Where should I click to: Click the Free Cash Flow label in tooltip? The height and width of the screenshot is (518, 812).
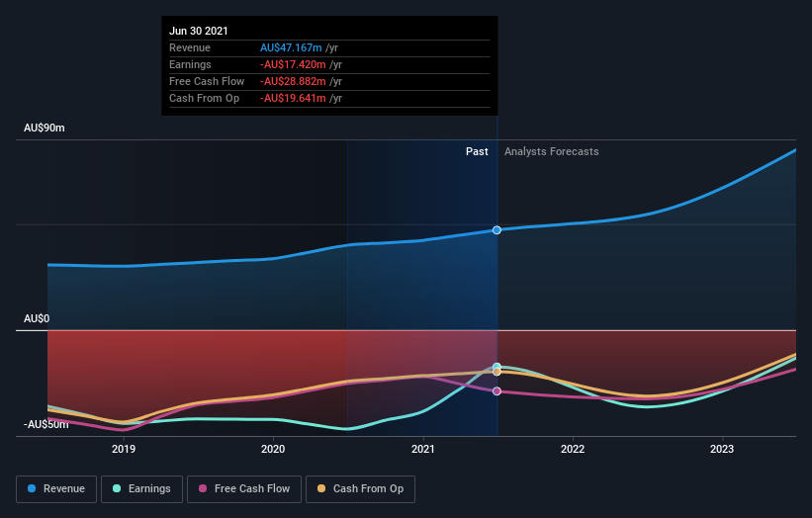click(207, 81)
